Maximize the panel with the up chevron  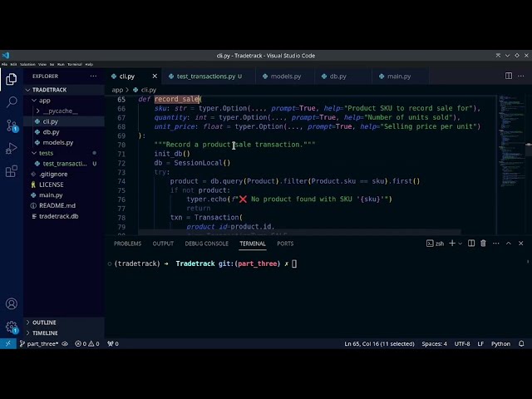(508, 244)
